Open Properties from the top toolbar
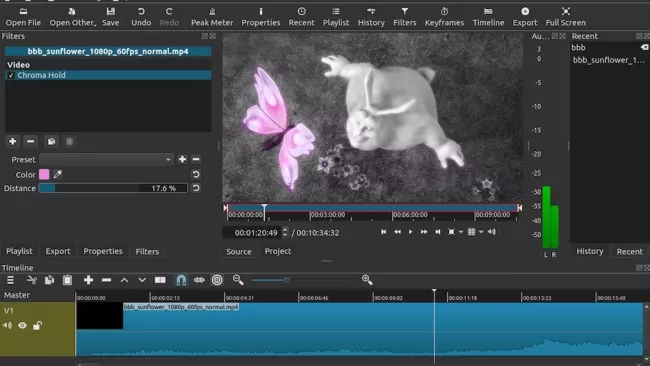The height and width of the screenshot is (366, 650). point(261,17)
